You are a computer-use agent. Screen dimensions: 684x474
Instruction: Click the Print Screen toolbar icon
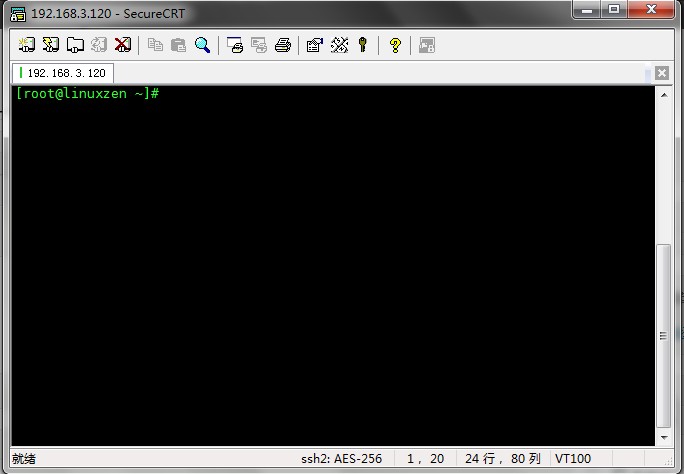point(235,44)
